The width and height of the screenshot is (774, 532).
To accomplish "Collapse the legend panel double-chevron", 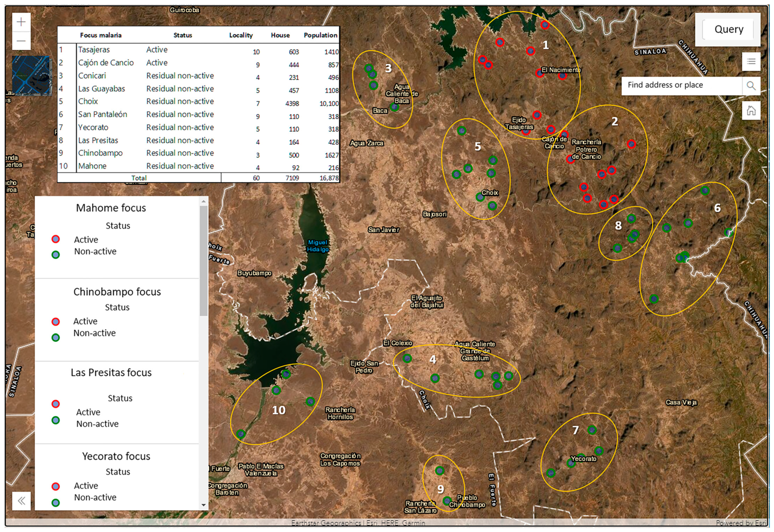I will click(x=21, y=500).
